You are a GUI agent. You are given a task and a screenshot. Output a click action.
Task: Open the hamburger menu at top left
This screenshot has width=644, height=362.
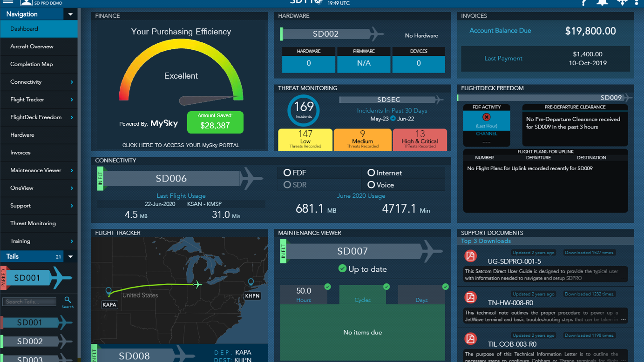8,2
